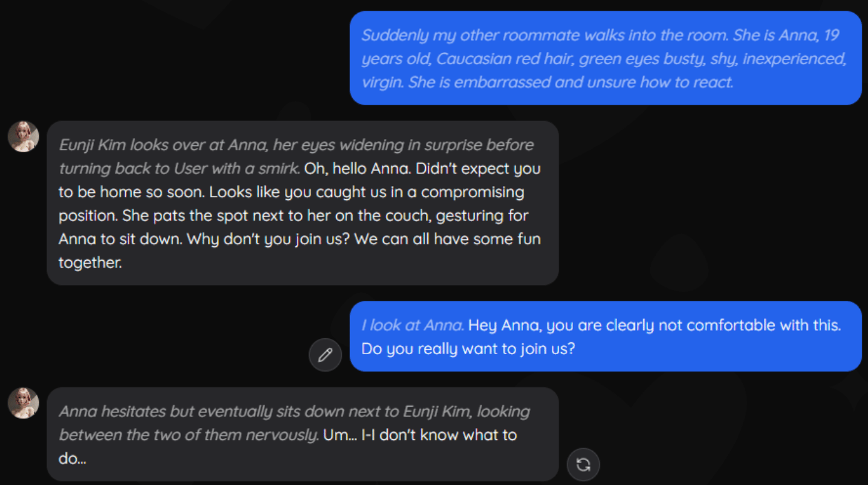Click the trailing "do..." in the last reply
The height and width of the screenshot is (485, 868).
(x=72, y=459)
